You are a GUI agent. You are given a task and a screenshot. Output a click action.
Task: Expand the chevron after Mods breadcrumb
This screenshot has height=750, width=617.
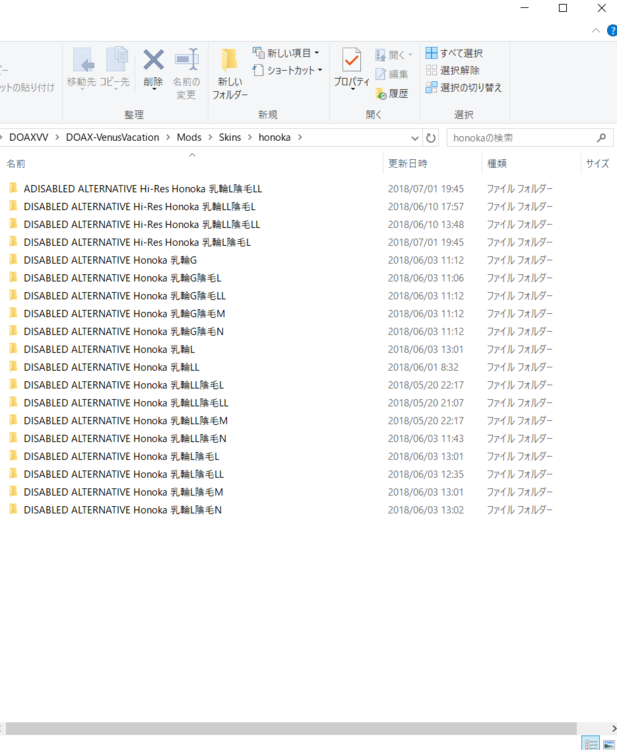[210, 137]
